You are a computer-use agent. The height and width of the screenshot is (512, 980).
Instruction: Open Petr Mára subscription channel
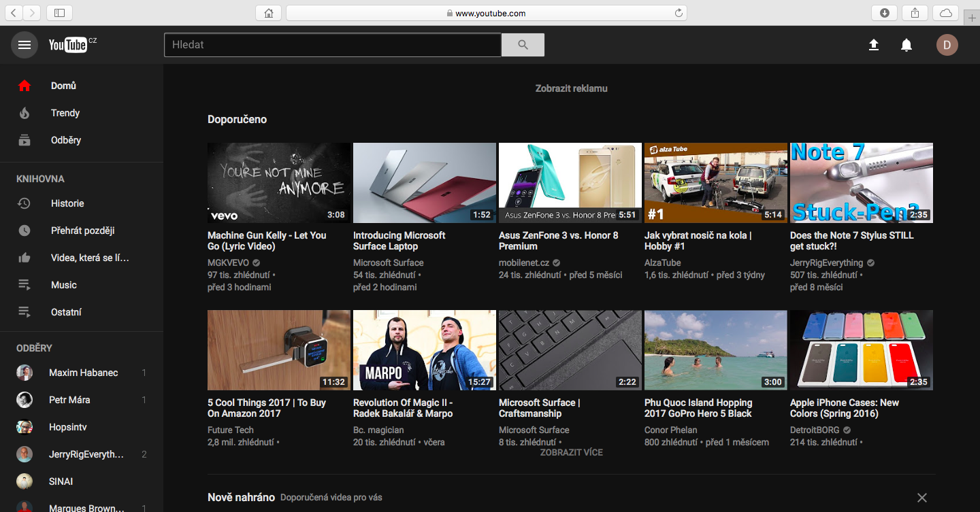[x=69, y=400]
